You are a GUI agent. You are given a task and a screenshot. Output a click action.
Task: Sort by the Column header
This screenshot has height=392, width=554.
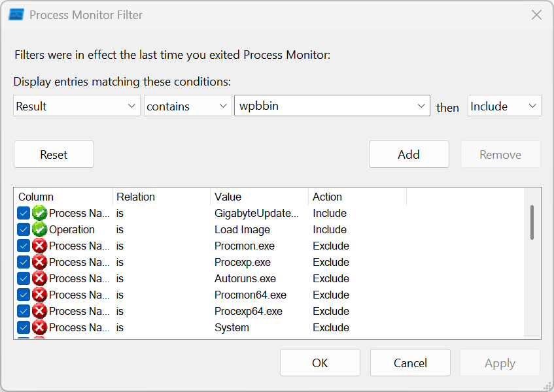[63, 197]
